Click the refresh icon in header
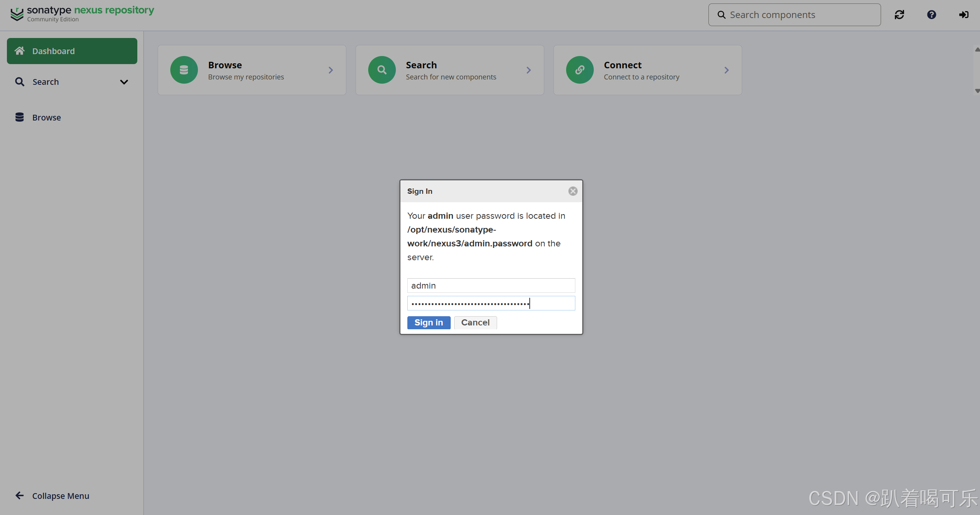Image resolution: width=980 pixels, height=515 pixels. pos(899,15)
